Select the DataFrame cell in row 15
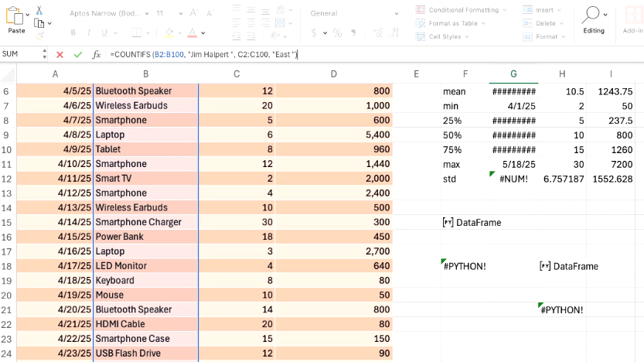Screen dimensions: 644x362 pyautogui.click(x=465, y=222)
